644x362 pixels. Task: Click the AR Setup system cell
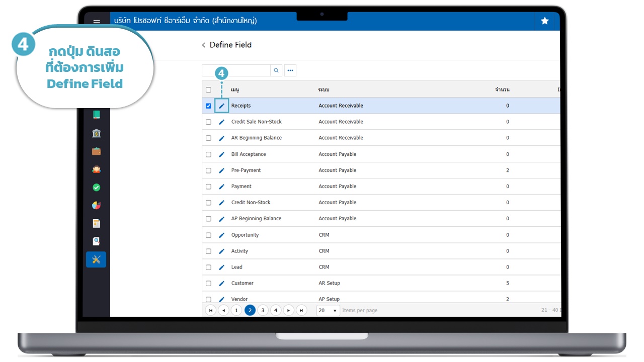[330, 283]
